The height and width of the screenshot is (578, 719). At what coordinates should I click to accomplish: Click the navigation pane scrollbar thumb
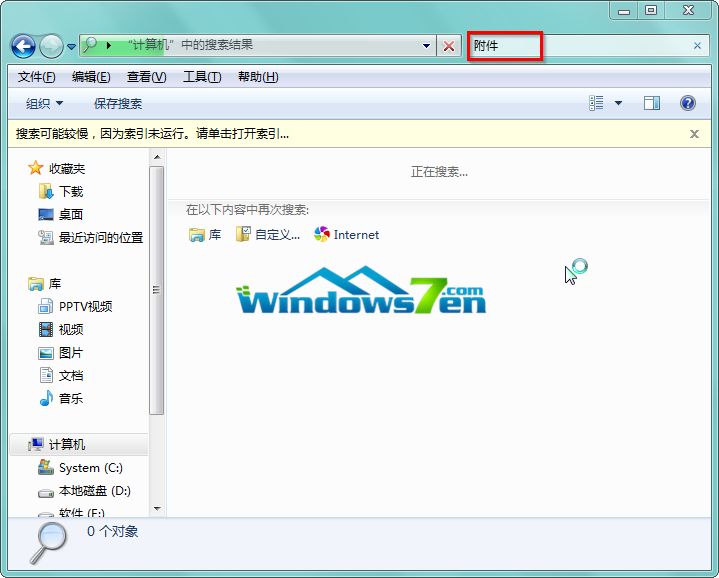click(156, 290)
